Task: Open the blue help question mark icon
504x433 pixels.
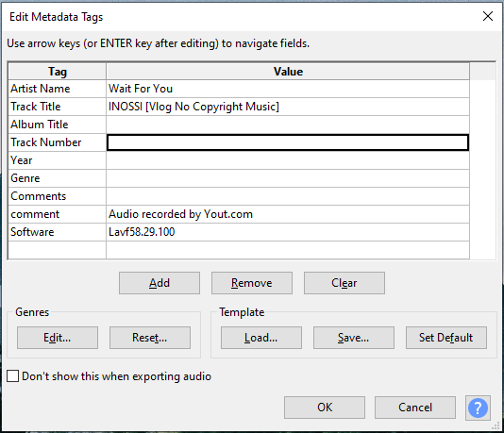Action: pyautogui.click(x=478, y=408)
